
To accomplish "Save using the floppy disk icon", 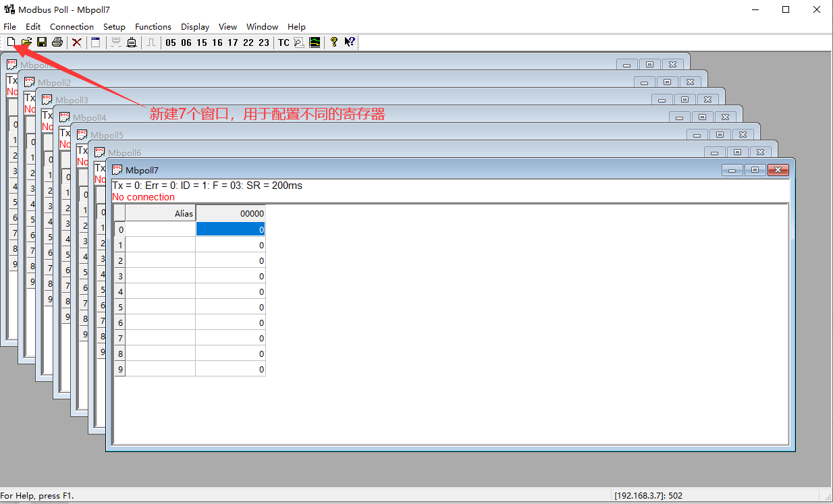I will (x=42, y=42).
